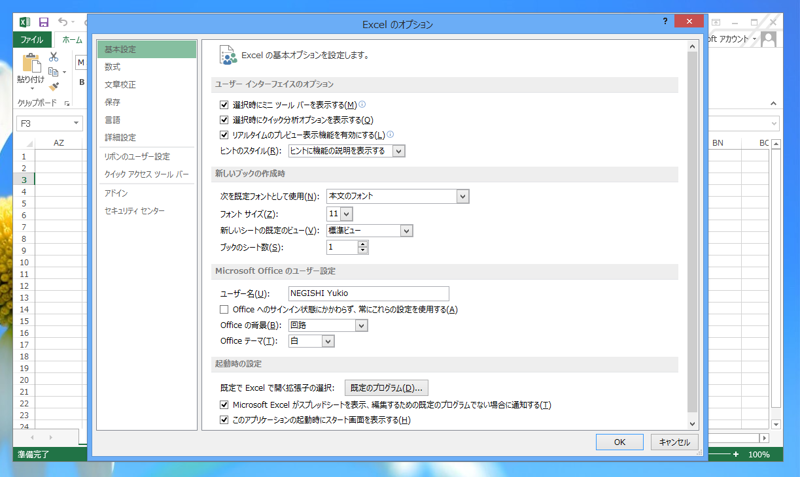This screenshot has width=800, height=477.
Task: Click the Cut scissors icon
Action: click(x=54, y=57)
